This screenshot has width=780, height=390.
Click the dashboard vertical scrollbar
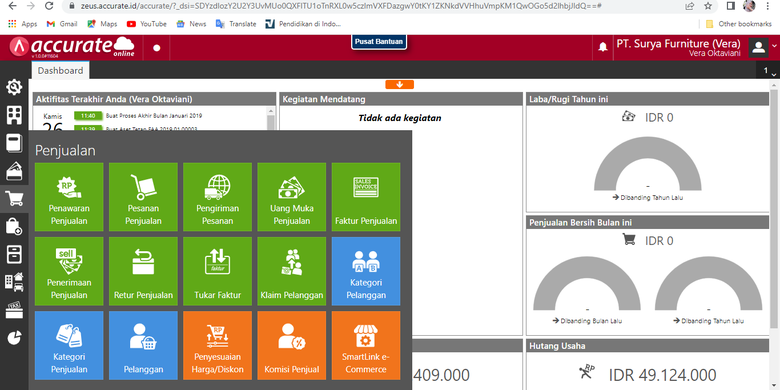pos(774,209)
